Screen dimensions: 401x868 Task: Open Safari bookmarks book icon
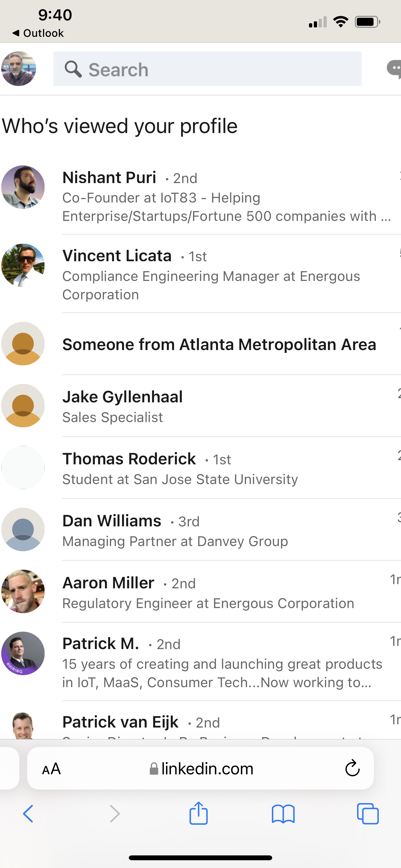(x=283, y=814)
